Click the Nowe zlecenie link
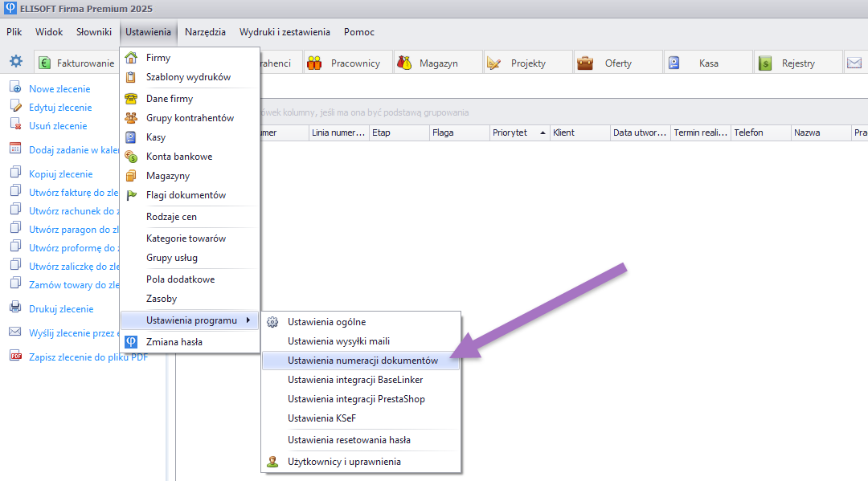Image resolution: width=868 pixels, height=481 pixels. point(59,89)
